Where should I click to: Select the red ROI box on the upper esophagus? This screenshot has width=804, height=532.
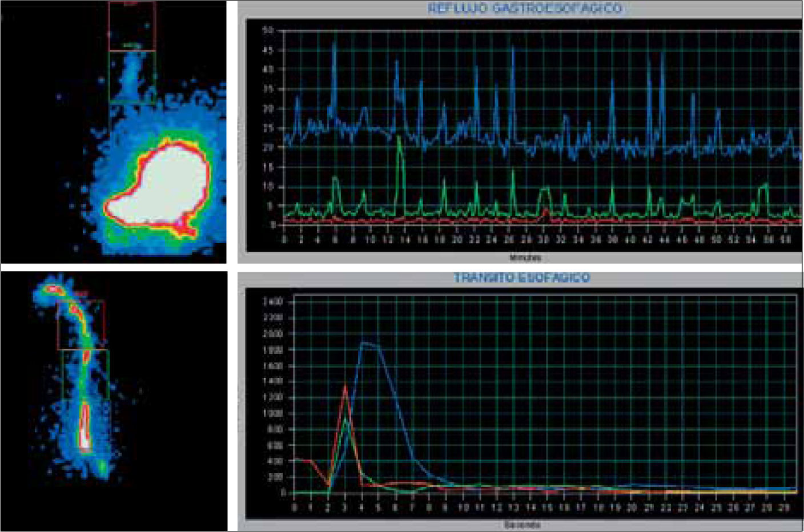(x=81, y=324)
